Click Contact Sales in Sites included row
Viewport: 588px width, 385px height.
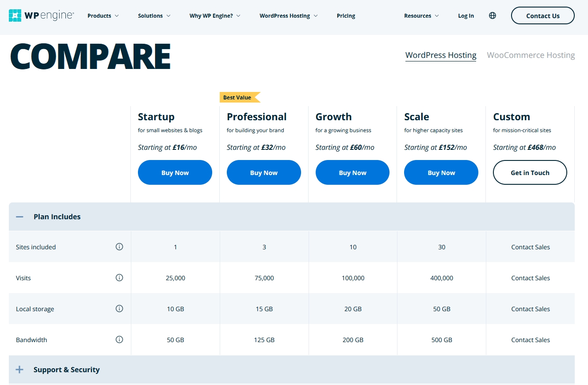(x=531, y=247)
